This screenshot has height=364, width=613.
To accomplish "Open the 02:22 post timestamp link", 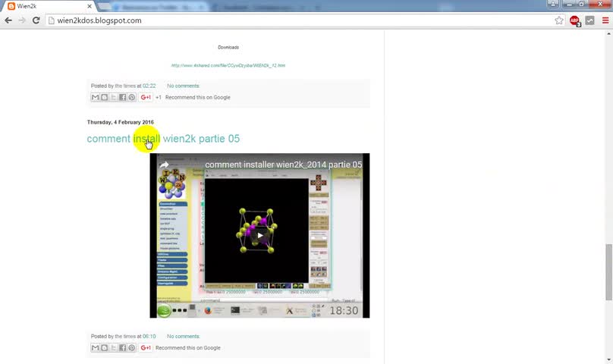I will [x=149, y=86].
